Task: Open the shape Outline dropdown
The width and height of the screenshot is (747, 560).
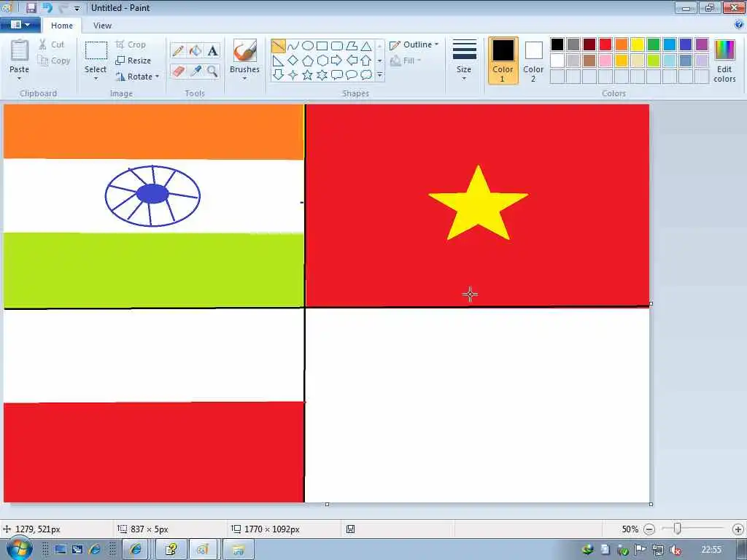Action: [414, 44]
